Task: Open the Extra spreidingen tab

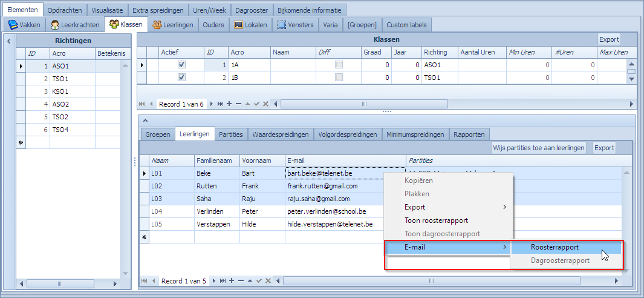Action: tap(158, 10)
